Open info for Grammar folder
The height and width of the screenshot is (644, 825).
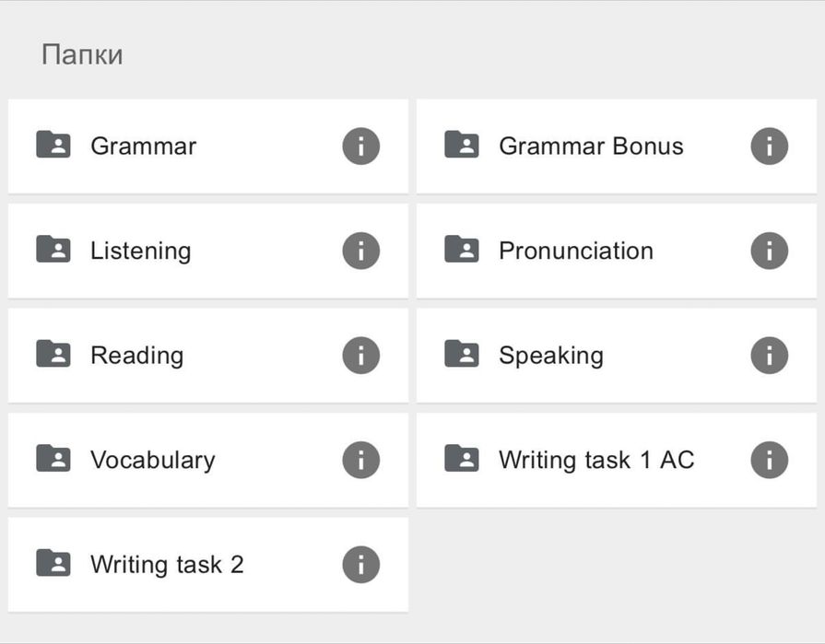[x=360, y=146]
